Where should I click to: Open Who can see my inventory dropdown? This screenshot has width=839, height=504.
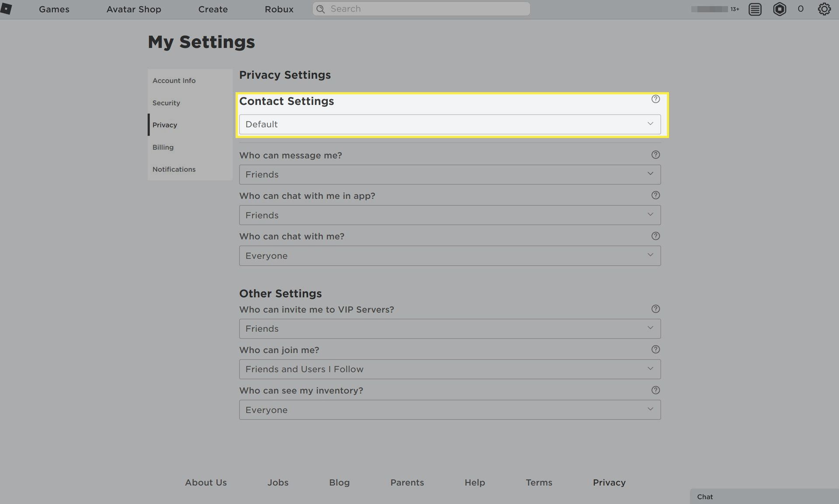pos(450,410)
